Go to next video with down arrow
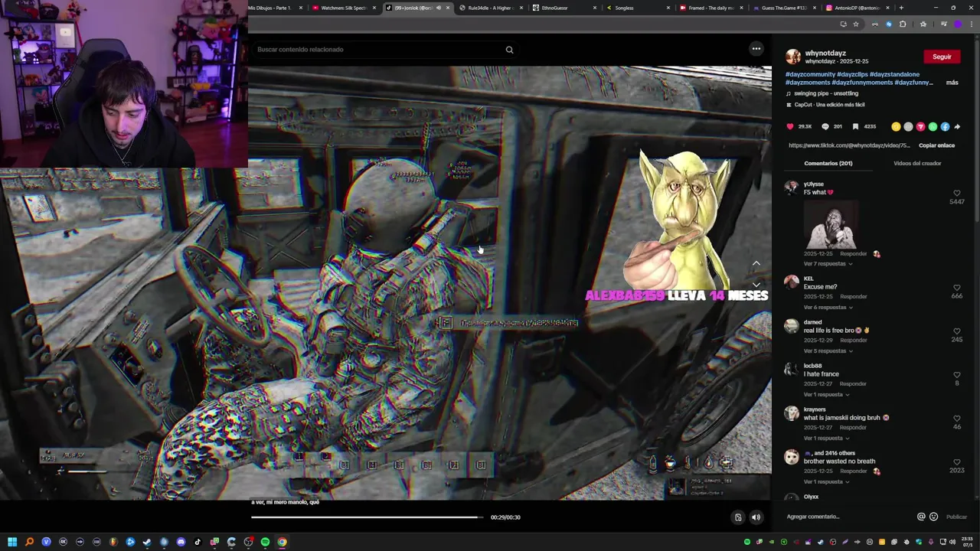 point(756,285)
